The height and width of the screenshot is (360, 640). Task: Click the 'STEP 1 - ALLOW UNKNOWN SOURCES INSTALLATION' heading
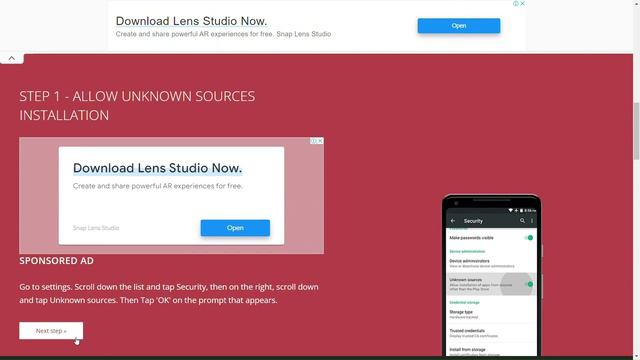point(137,106)
